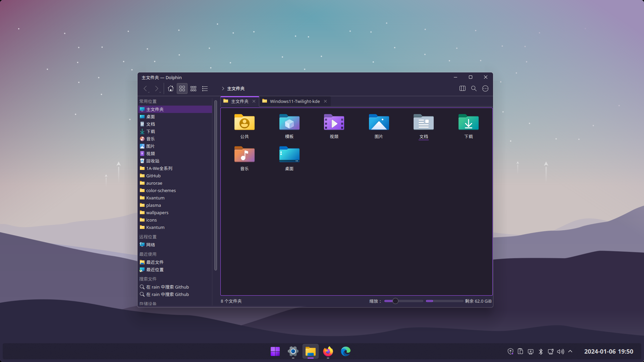Expand the breadcrumb arrow before 主文件夹

coord(223,88)
